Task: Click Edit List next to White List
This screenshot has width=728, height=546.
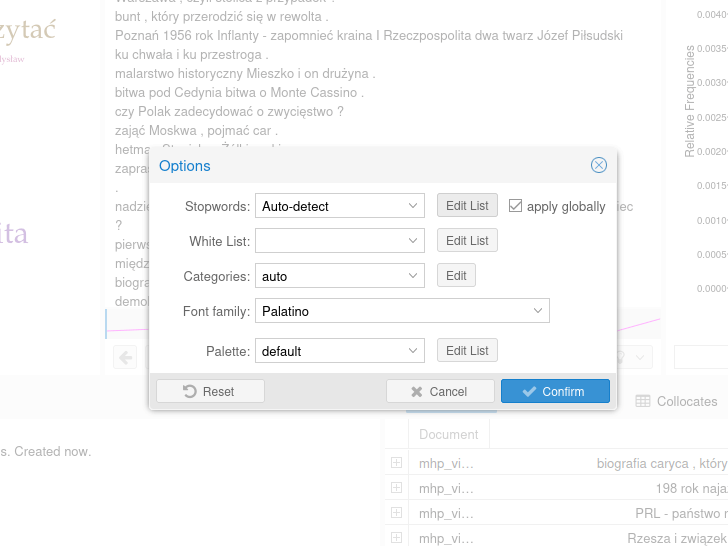Action: coord(467,240)
